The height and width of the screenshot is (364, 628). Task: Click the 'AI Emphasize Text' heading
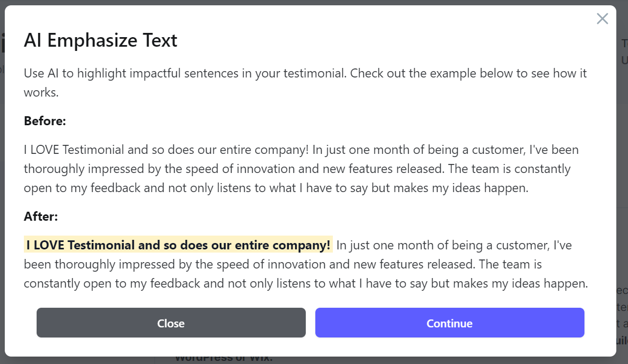click(100, 40)
